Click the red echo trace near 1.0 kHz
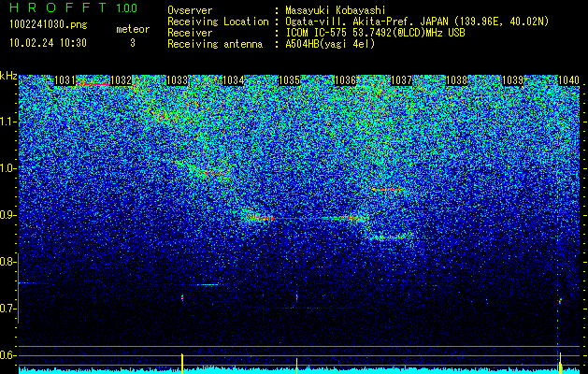588x374 pixels. tap(212, 173)
